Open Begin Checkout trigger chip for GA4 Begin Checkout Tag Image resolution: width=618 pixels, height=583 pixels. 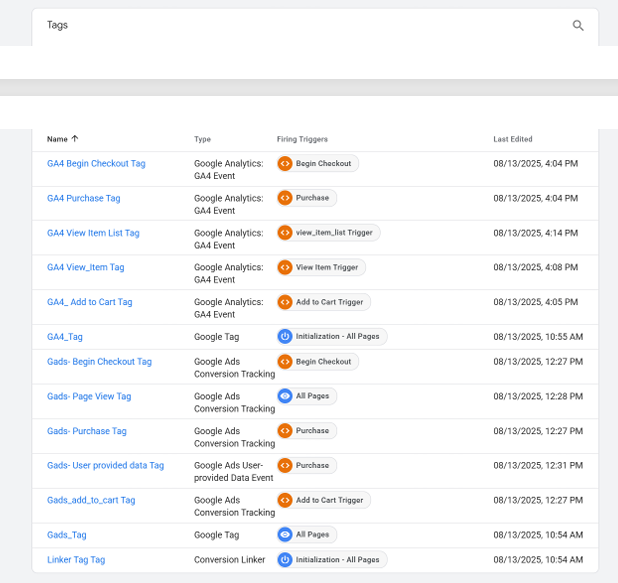pos(318,163)
